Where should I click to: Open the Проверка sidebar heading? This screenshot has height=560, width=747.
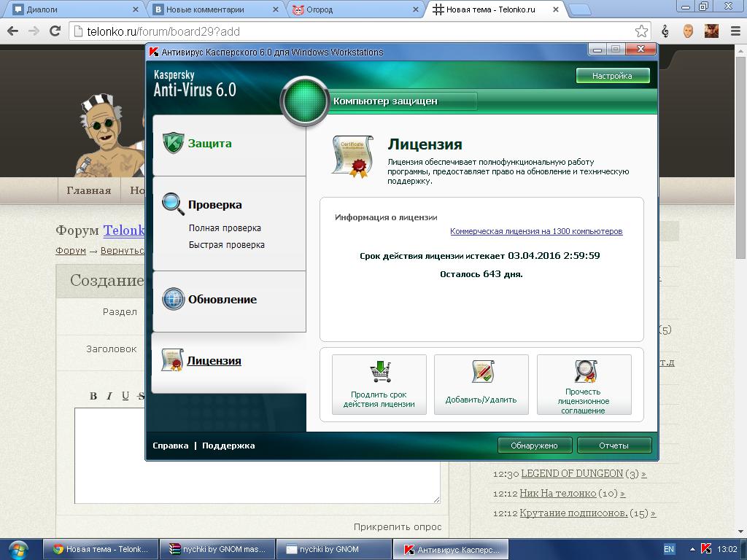pos(215,205)
